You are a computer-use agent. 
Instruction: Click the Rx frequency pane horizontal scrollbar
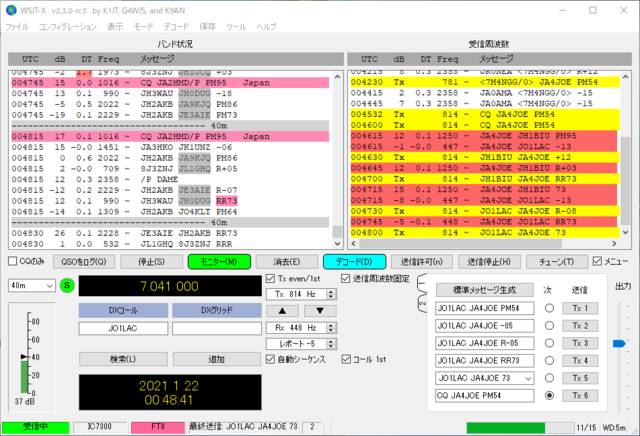click(x=484, y=244)
